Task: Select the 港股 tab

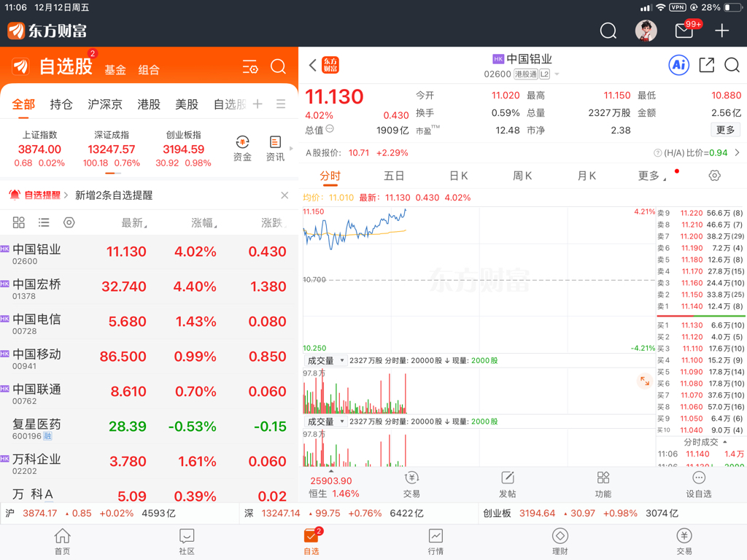Action: (149, 104)
